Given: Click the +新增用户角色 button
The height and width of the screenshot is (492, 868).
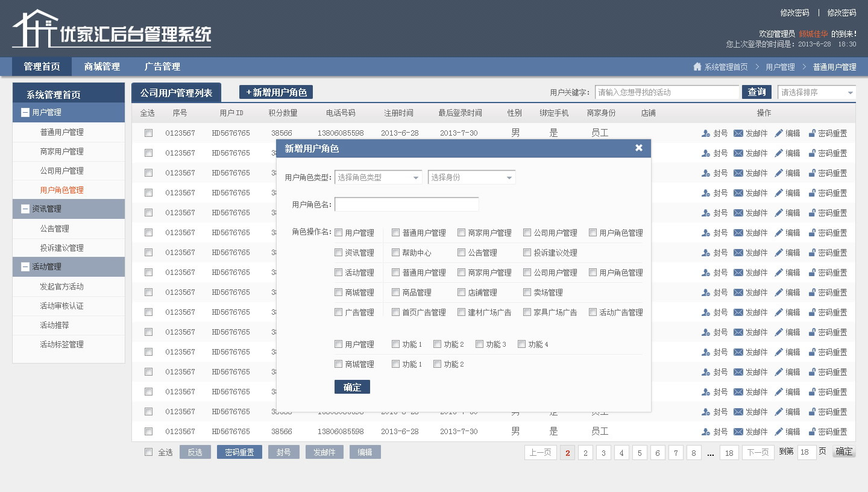Looking at the screenshot, I should pos(276,92).
